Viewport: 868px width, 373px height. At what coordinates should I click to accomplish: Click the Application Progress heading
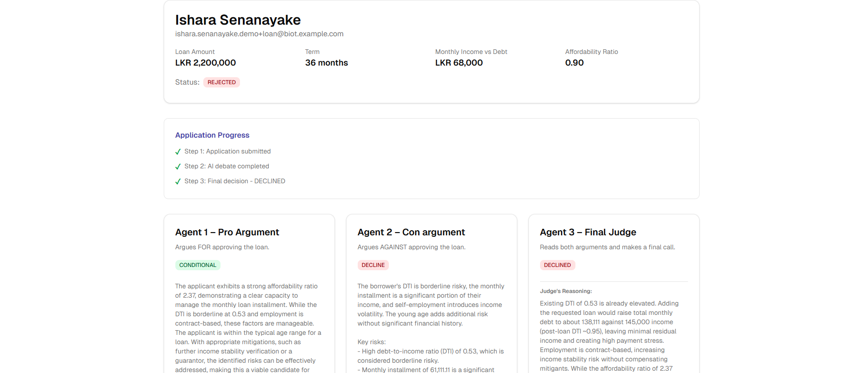[212, 135]
